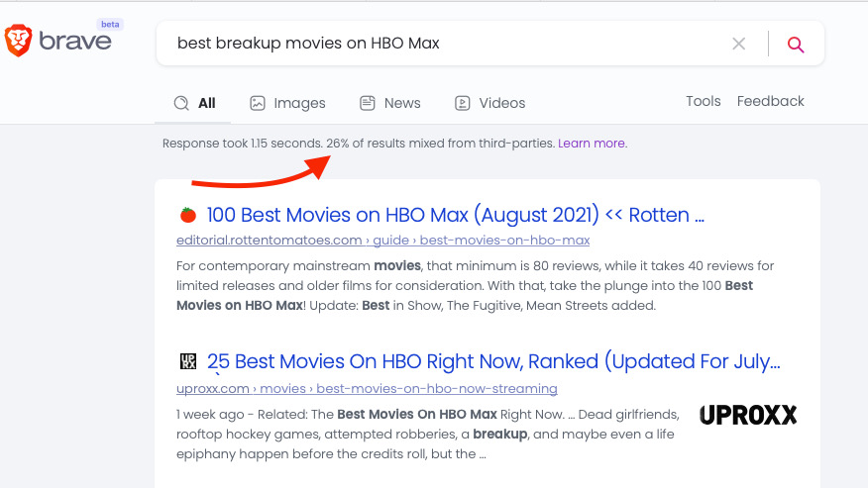The image size is (868, 488).
Task: Clear the search query with X
Action: (738, 44)
